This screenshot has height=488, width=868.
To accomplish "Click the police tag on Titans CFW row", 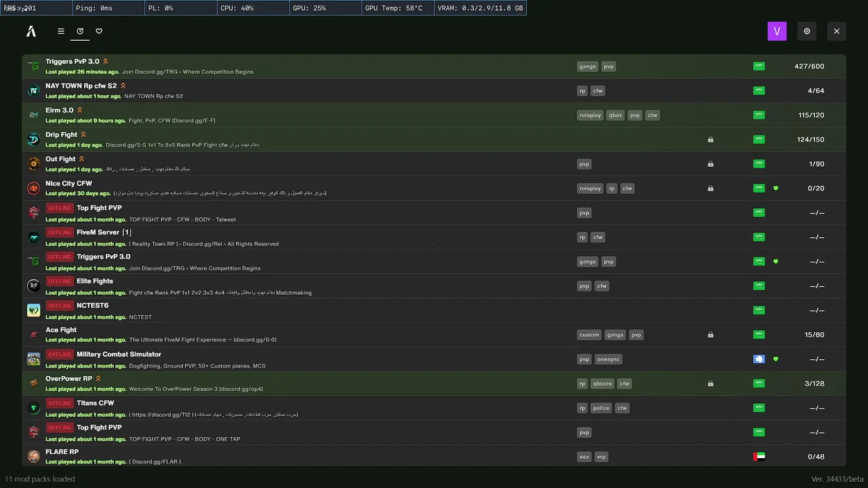I will tap(601, 408).
